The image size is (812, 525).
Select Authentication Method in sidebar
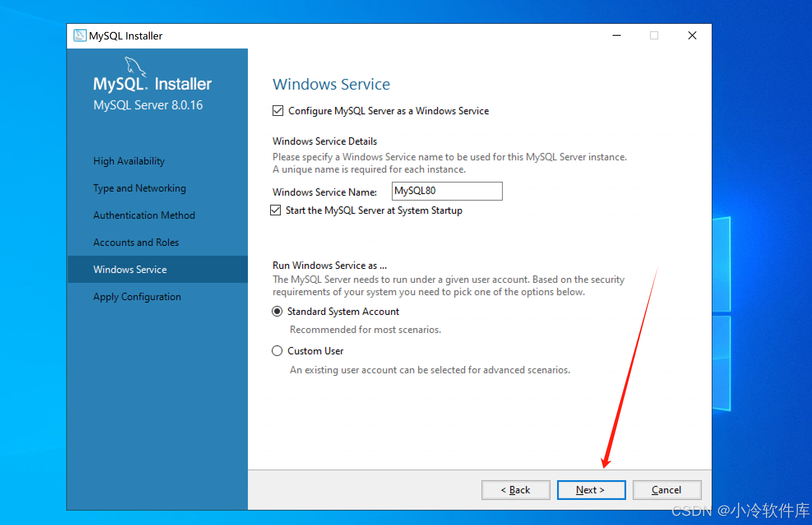coord(144,215)
